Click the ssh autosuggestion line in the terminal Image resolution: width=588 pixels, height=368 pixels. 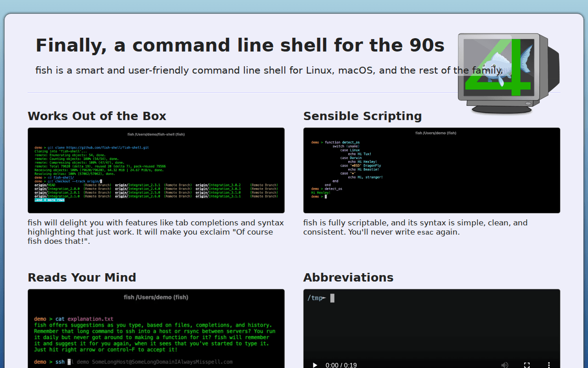pos(133,362)
